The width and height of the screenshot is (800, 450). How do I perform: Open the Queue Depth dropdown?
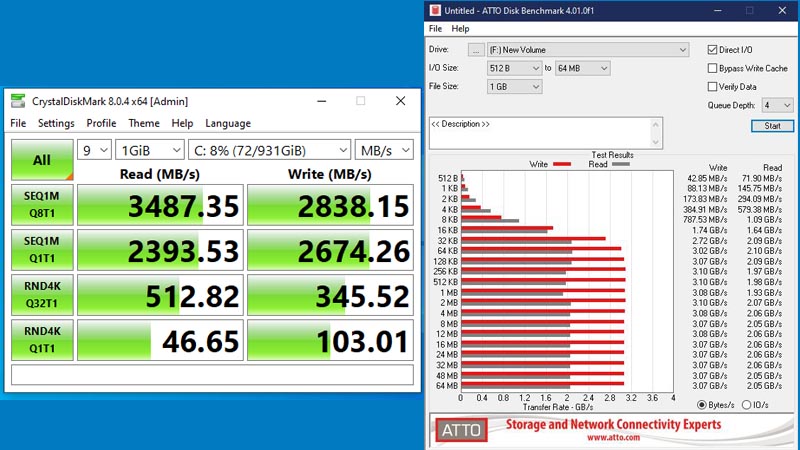(777, 105)
